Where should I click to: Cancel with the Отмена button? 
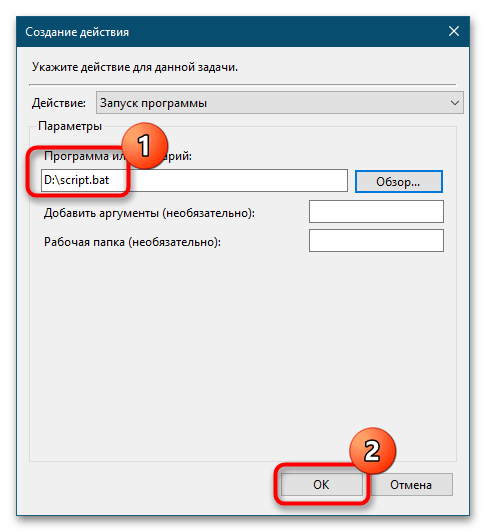click(x=411, y=485)
